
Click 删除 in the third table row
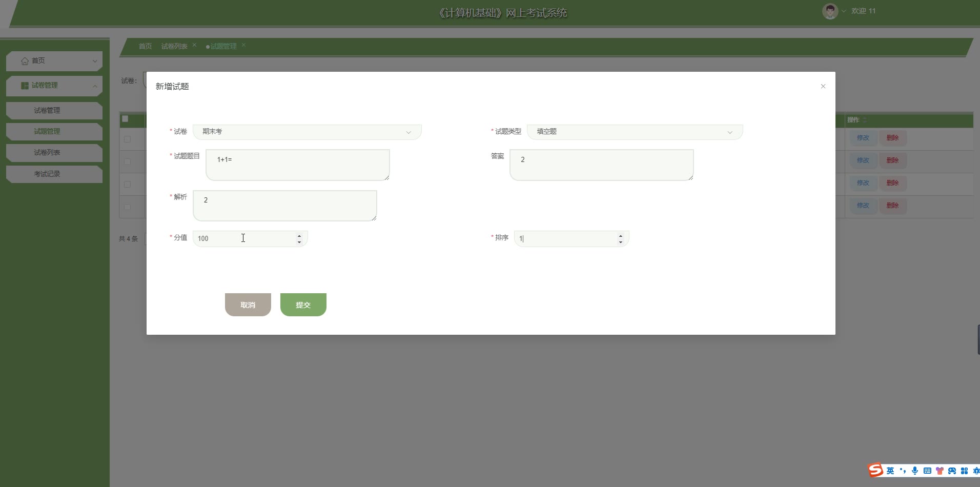tap(893, 183)
